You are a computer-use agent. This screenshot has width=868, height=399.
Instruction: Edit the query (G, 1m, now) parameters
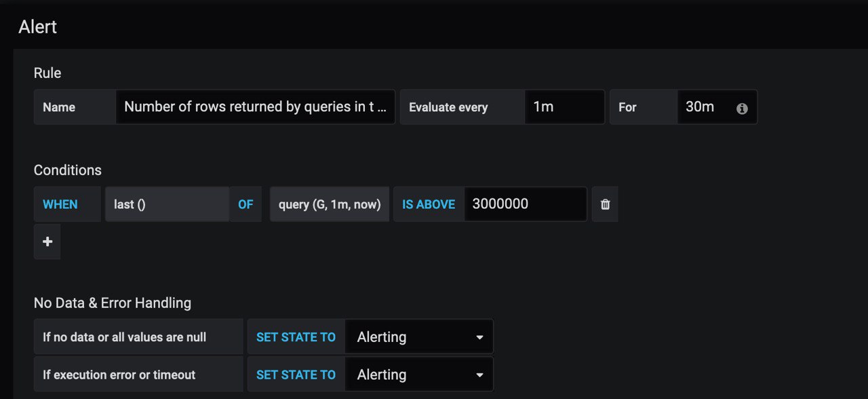[x=330, y=204]
